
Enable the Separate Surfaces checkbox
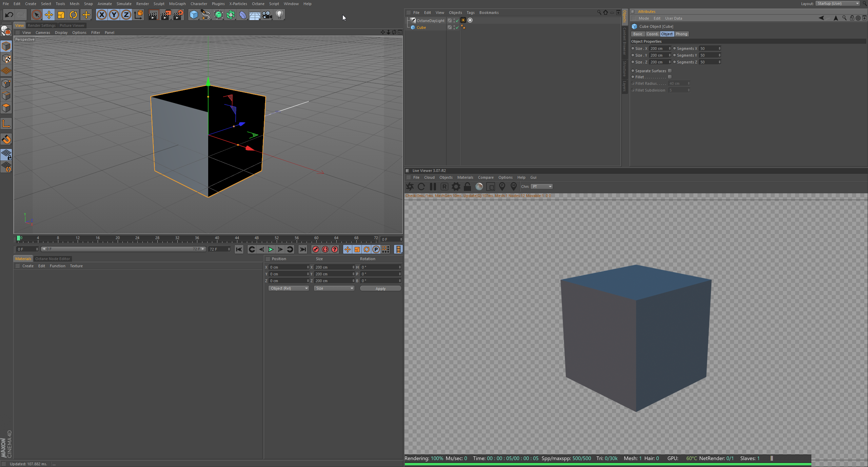pos(670,71)
